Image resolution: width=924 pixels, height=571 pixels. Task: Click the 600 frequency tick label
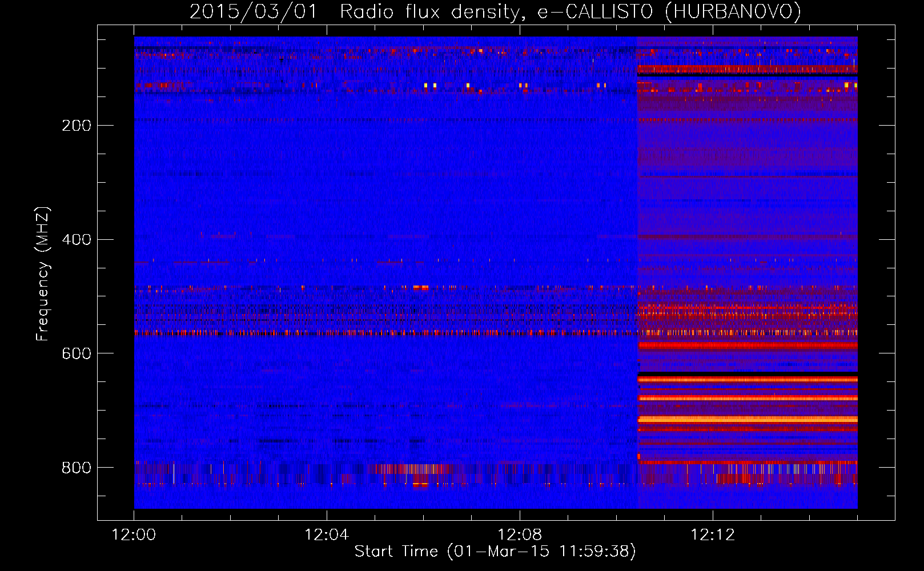click(x=77, y=353)
